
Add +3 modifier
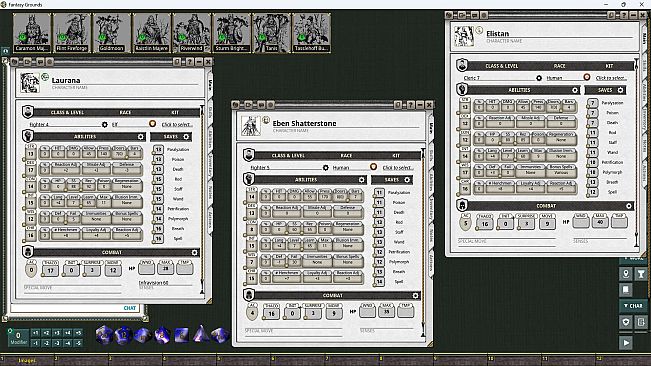click(57, 333)
